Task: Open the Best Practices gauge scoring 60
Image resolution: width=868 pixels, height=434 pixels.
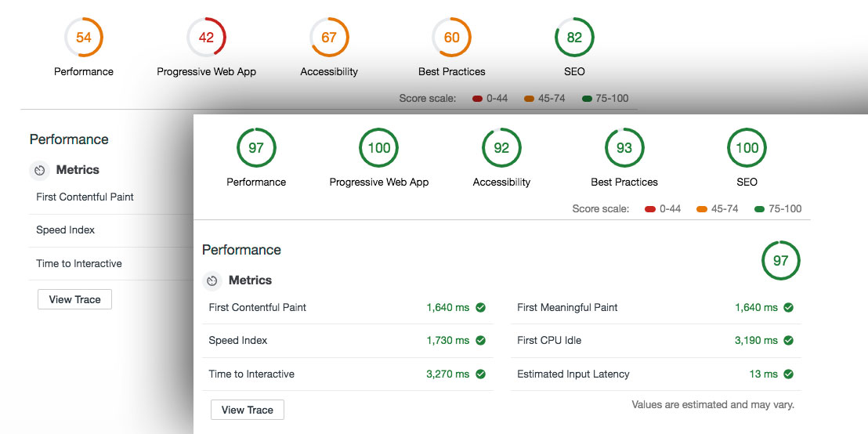Action: [451, 38]
